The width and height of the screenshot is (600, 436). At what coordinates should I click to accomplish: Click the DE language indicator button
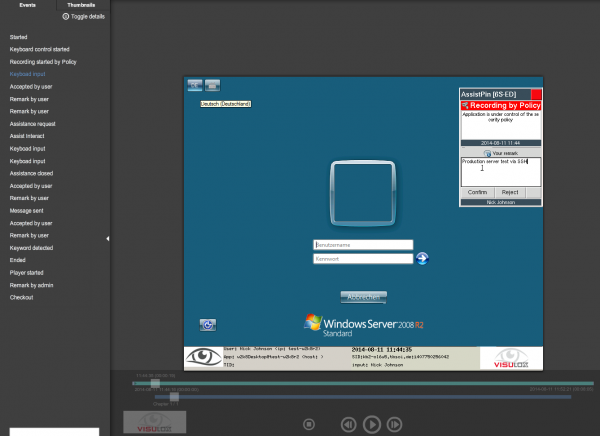click(195, 85)
